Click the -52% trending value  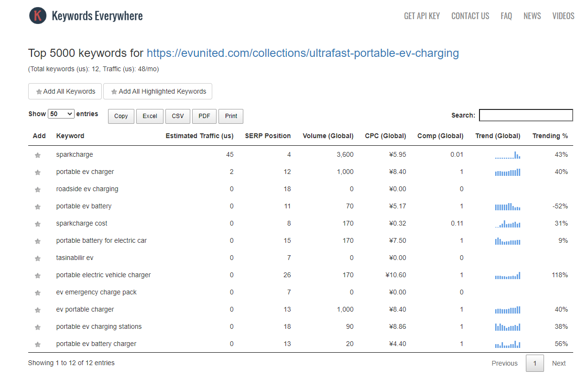coord(560,206)
